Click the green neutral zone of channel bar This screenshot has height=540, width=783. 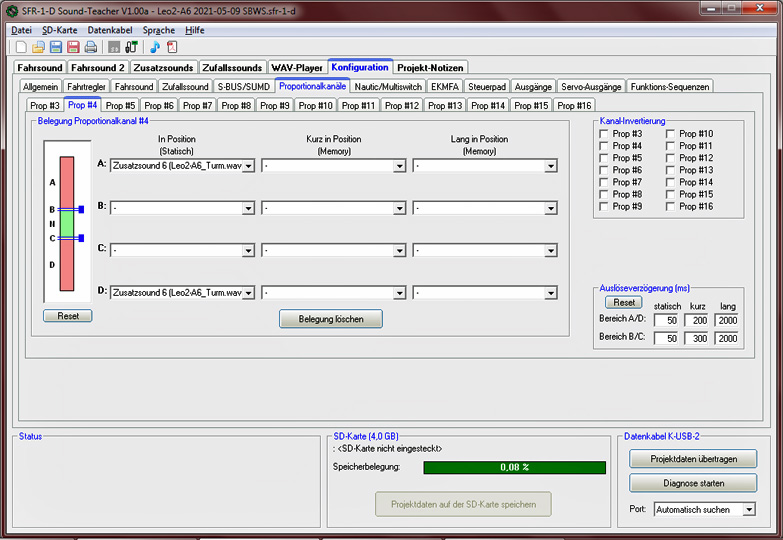point(67,224)
